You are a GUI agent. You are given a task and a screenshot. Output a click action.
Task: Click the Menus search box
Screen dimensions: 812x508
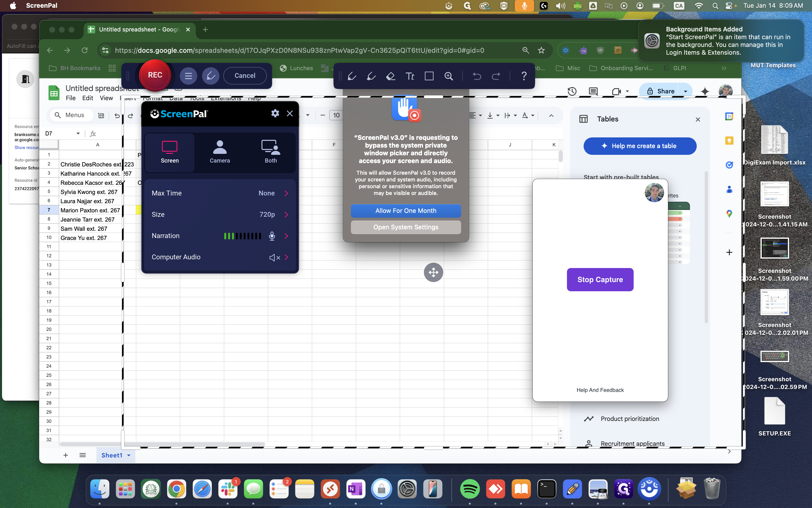(x=72, y=115)
